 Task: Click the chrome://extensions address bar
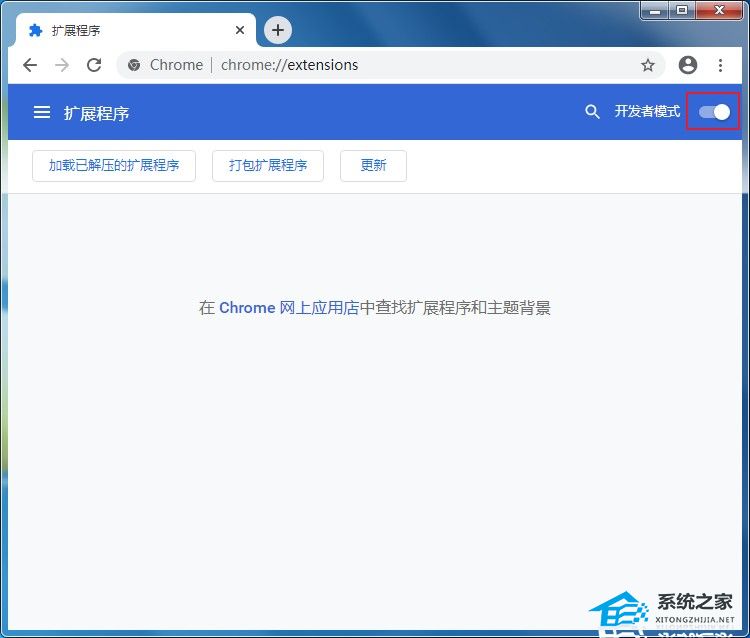(x=400, y=65)
